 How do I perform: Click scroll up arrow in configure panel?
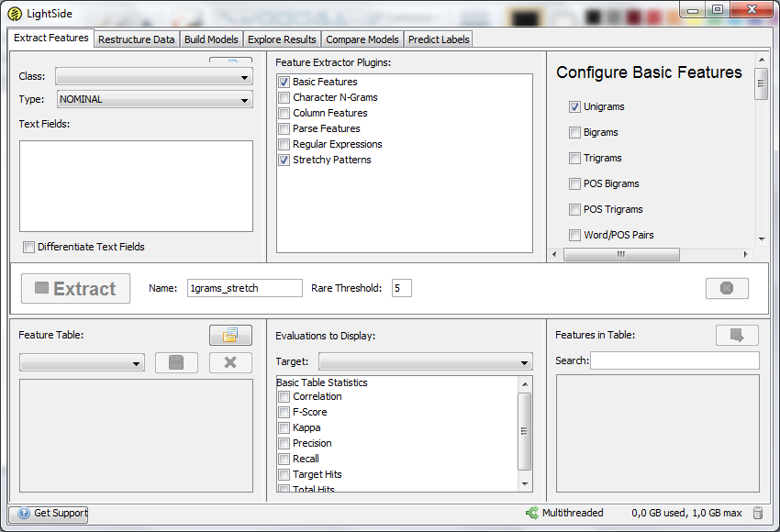pos(762,60)
